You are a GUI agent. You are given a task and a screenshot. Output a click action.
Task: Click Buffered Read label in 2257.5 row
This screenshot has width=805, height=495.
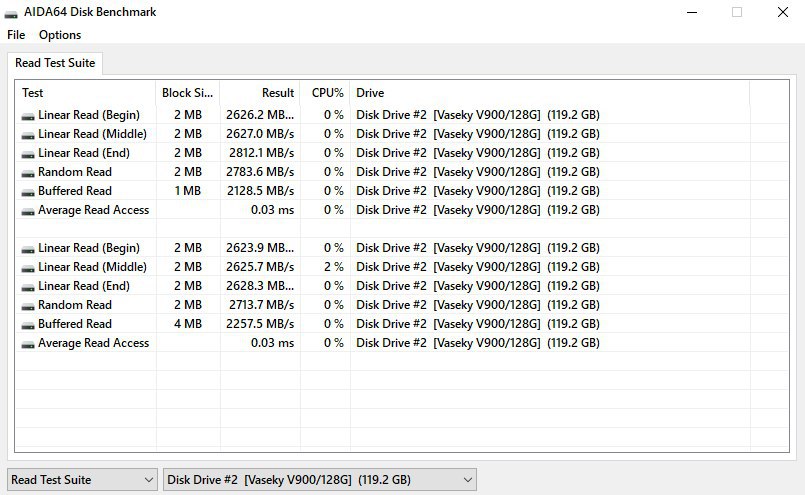75,323
